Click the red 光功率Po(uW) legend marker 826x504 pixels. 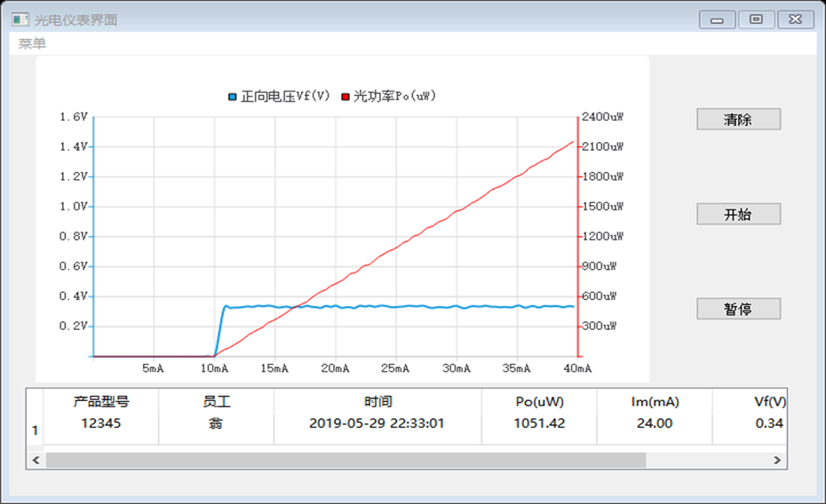pos(345,96)
